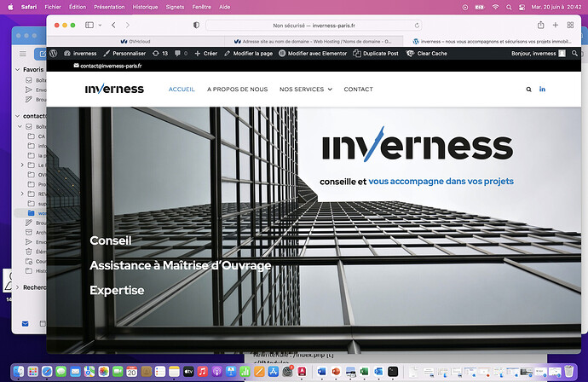Open Podcasts from the Dock
Screen dimensions: 588x382
click(x=216, y=372)
